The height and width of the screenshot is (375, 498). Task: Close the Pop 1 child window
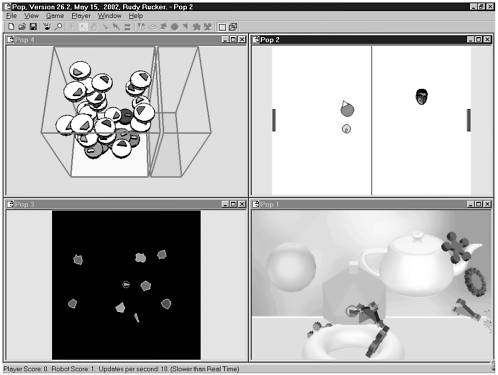coord(487,204)
